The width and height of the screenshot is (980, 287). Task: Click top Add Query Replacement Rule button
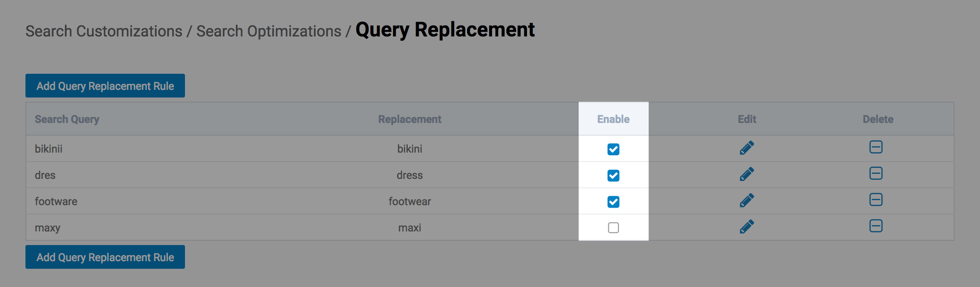pyautogui.click(x=105, y=86)
